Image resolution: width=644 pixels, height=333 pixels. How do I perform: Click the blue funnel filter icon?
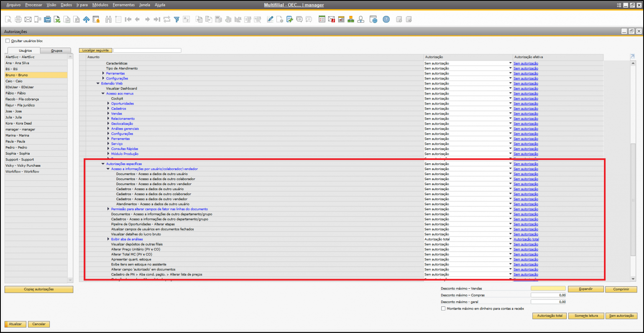176,19
